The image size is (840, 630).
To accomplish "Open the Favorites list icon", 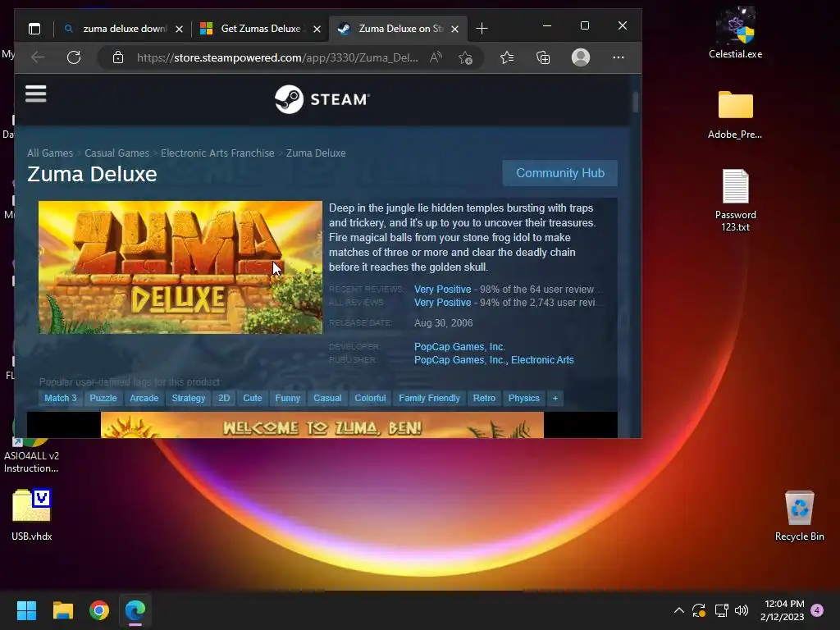I will (x=507, y=57).
